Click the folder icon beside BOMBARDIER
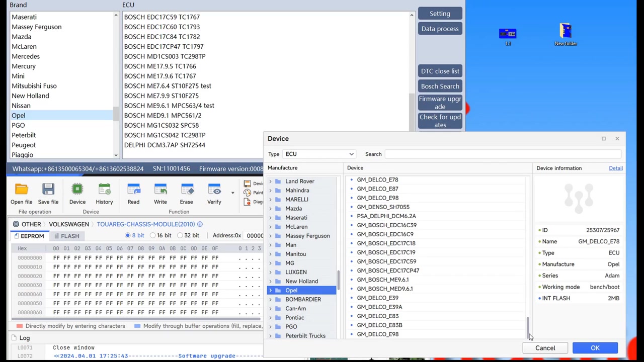Image resolution: width=644 pixels, height=362 pixels. click(278, 300)
